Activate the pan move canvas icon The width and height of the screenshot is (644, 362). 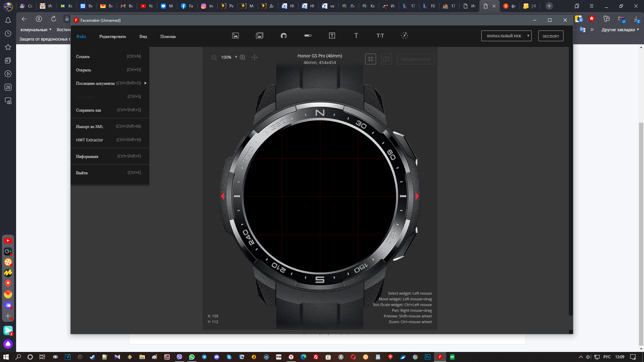tap(255, 57)
